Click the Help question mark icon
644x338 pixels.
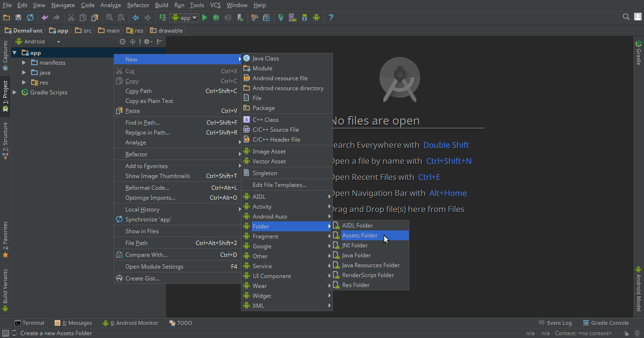tap(331, 17)
